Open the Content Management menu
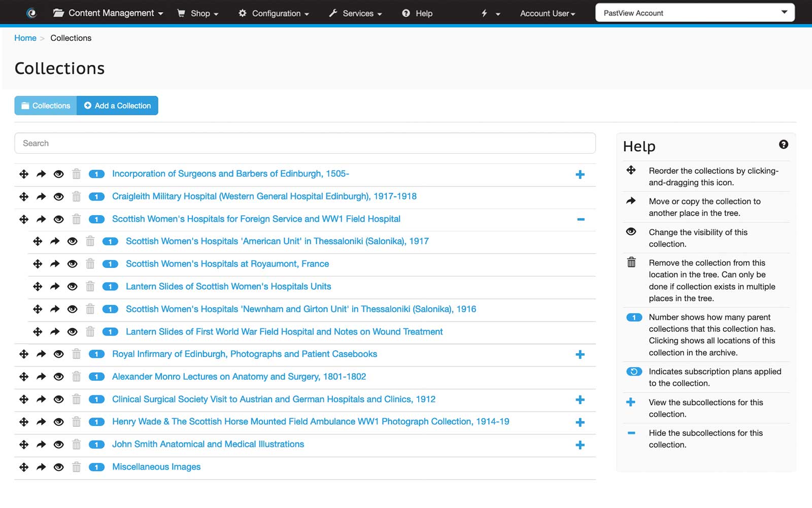Screen dimensions: 812x508 [x=108, y=13]
